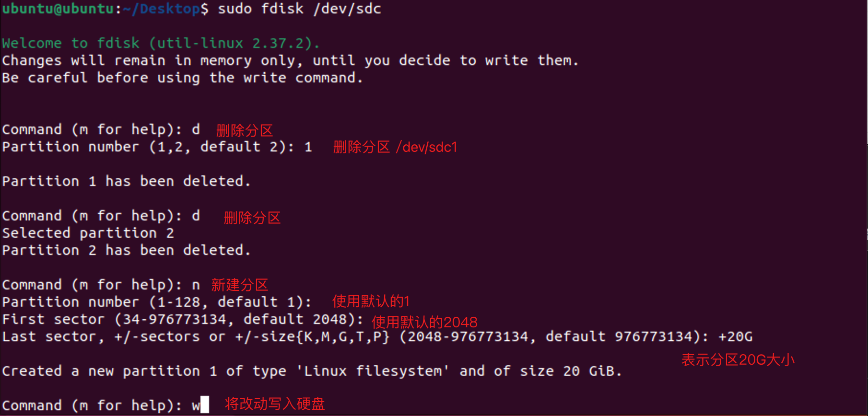Click the green 'Welcome to fdisk' line

tap(161, 43)
